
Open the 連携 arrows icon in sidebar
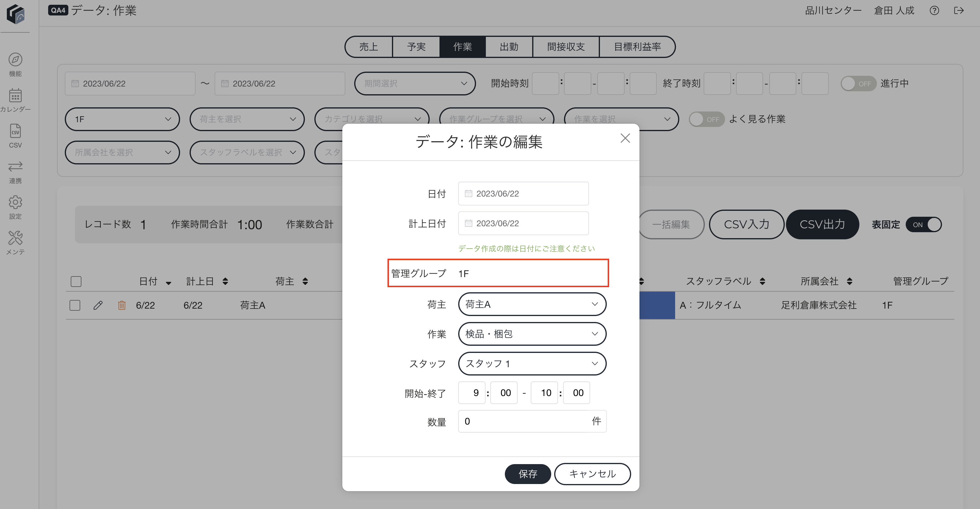(x=15, y=167)
